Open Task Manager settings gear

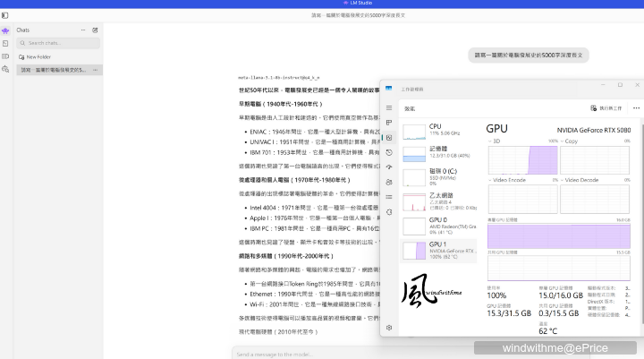389,328
